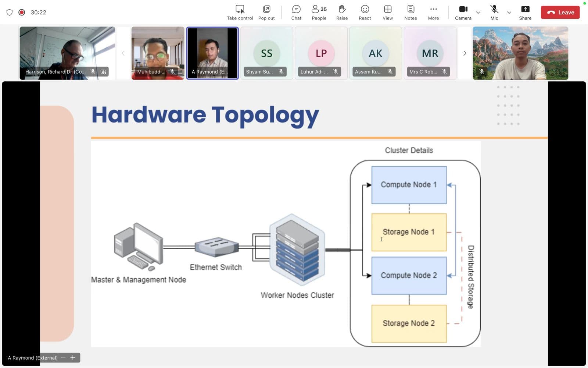Open the View layout menu

(387, 12)
